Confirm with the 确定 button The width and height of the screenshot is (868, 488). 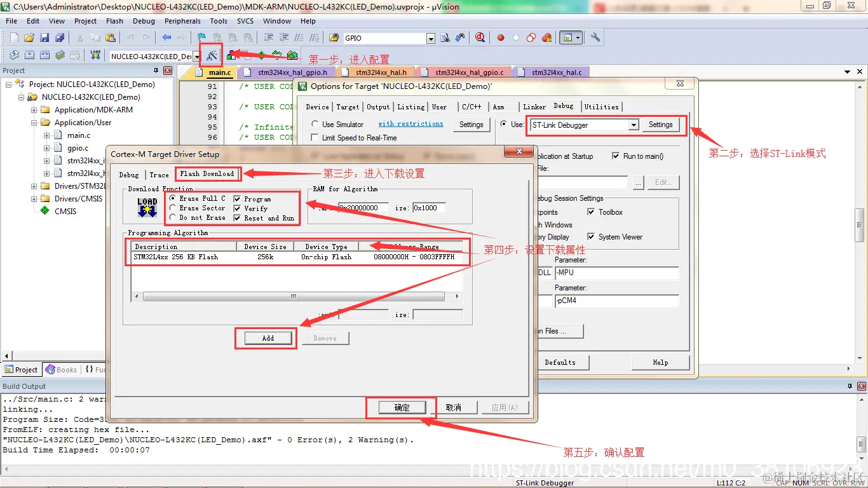(402, 407)
